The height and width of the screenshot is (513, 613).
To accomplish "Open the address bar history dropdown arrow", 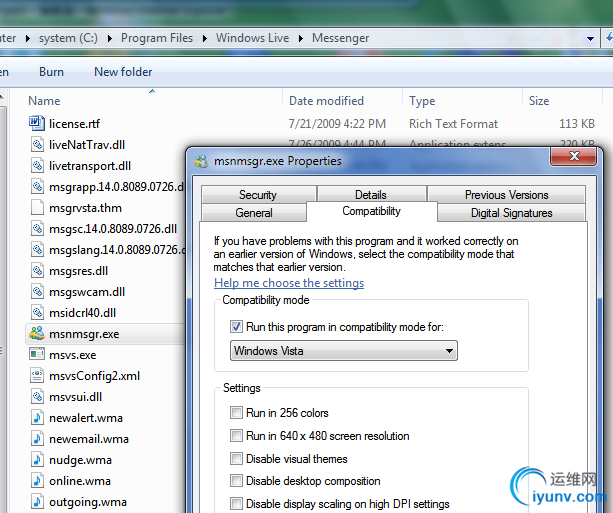I will click(590, 39).
